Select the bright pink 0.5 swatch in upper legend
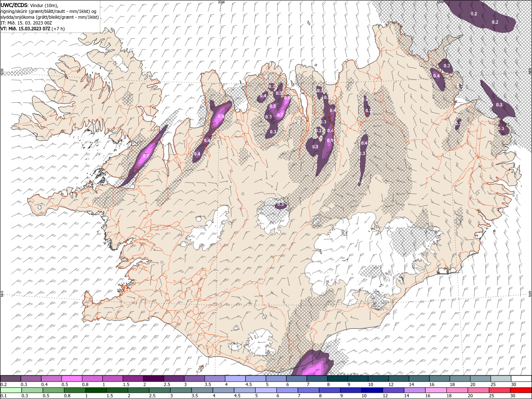The width and height of the screenshot is (532, 399). tap(71, 379)
